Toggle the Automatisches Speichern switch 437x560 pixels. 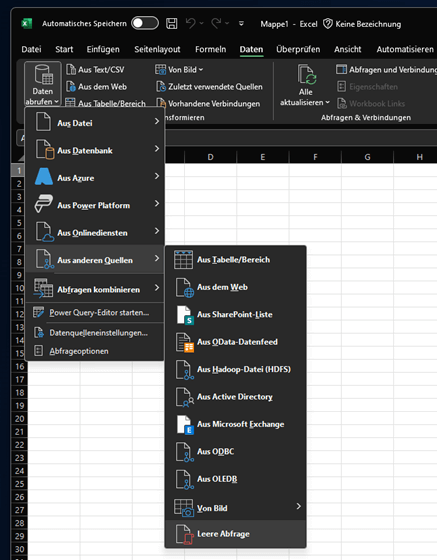pyautogui.click(x=145, y=24)
